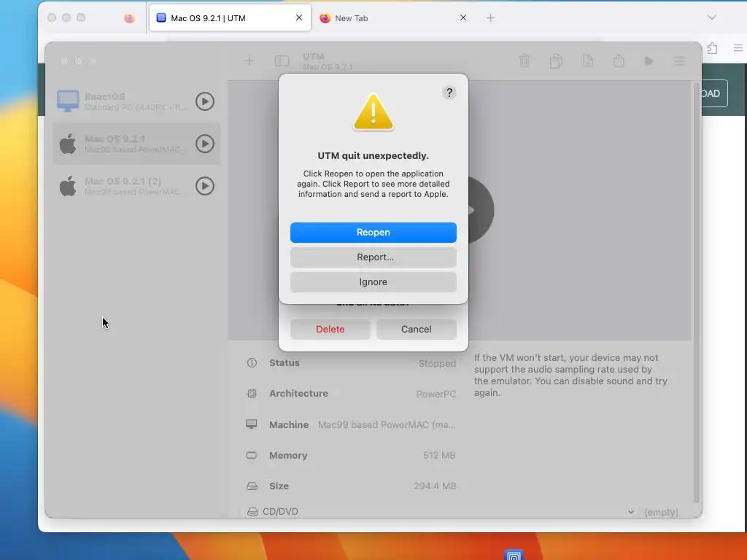Click the Size disk icon

point(252,486)
